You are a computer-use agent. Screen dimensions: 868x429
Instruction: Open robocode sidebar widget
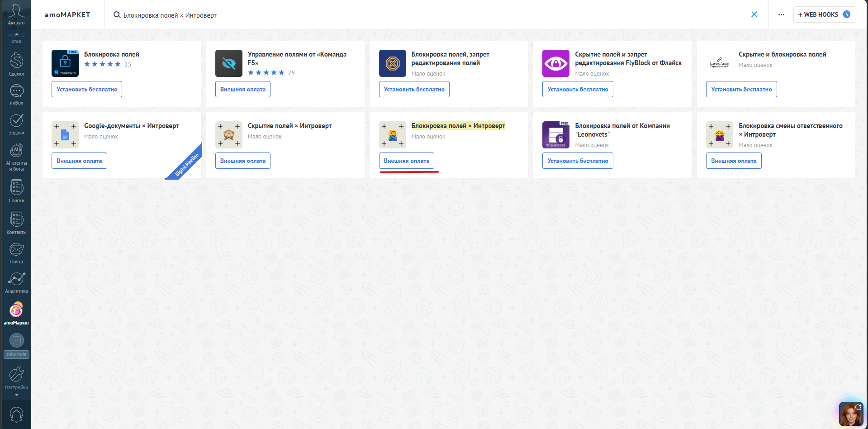point(16,346)
